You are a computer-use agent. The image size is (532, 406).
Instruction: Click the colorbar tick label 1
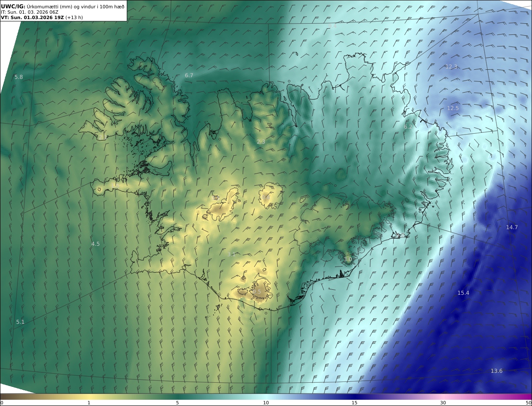pos(89,403)
